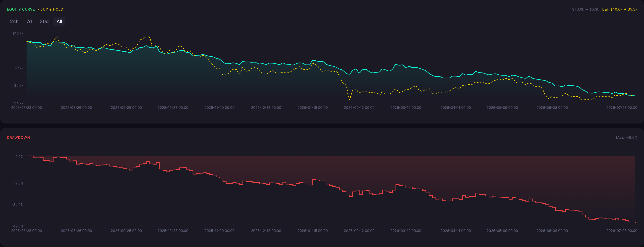Click equity chart date 2025-08-26 00:00
644x247 pixels.
coord(77,108)
